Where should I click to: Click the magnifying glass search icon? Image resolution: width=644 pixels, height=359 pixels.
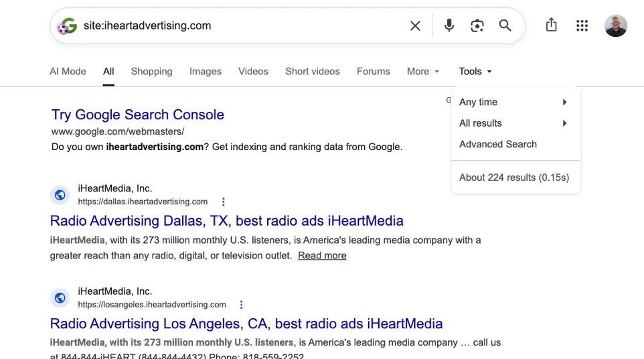click(505, 25)
